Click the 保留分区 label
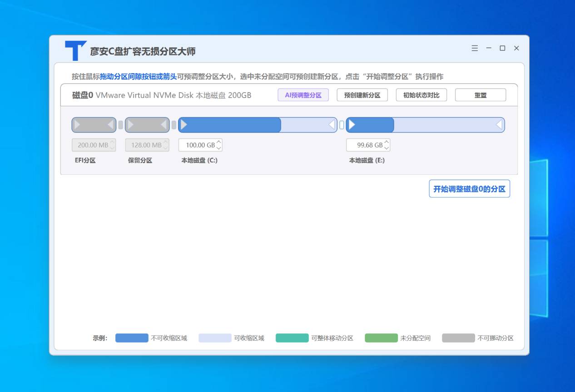The height and width of the screenshot is (392, 575). (x=140, y=160)
